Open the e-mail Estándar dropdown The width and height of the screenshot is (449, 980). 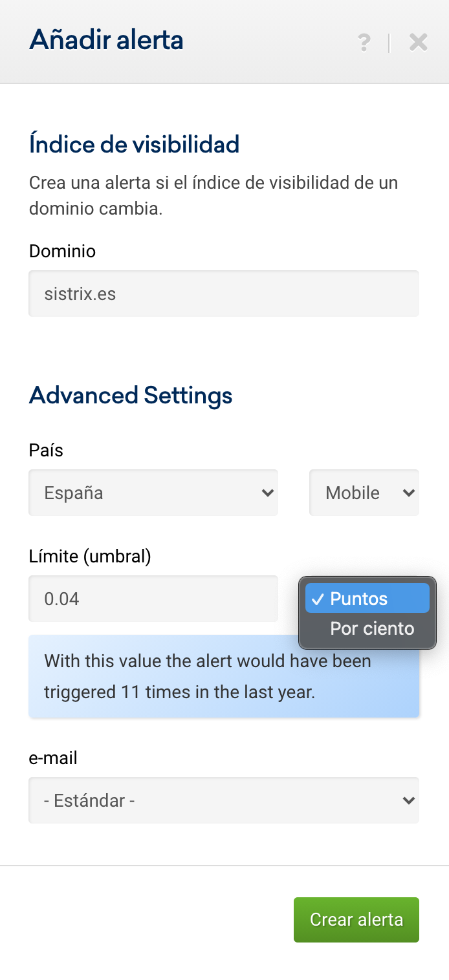(223, 800)
